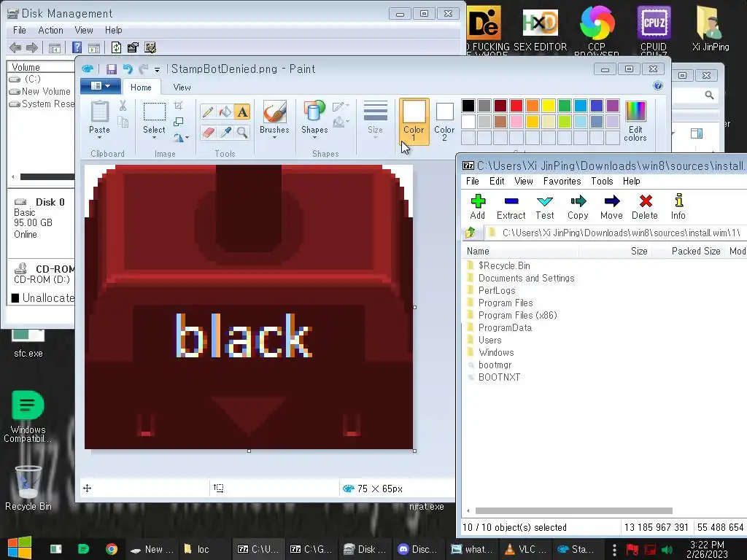Viewport: 747px width, 560px height.
Task: Pick the green color swatch
Action: point(565,105)
